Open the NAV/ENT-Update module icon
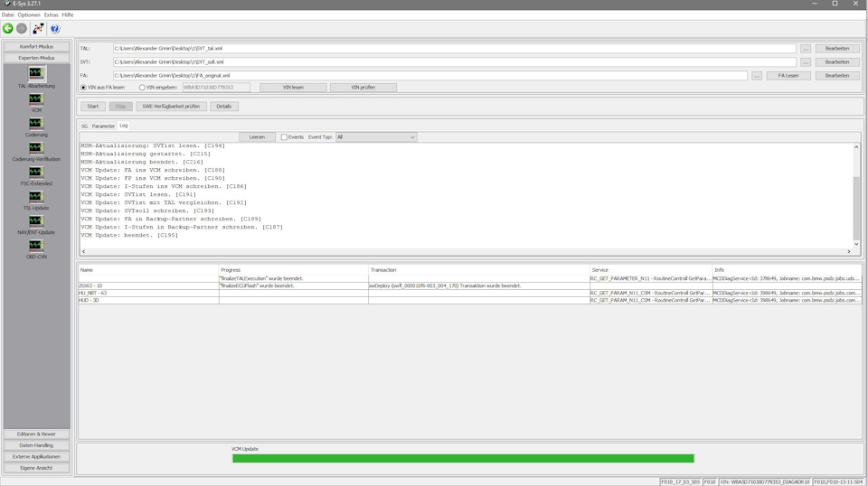Screen dimensions: 868x486 coord(36,220)
